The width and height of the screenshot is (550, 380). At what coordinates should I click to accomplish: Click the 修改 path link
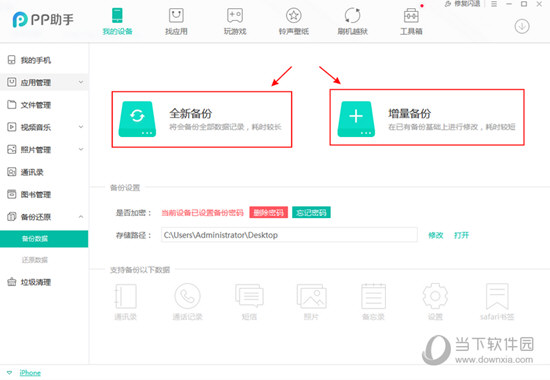[436, 235]
